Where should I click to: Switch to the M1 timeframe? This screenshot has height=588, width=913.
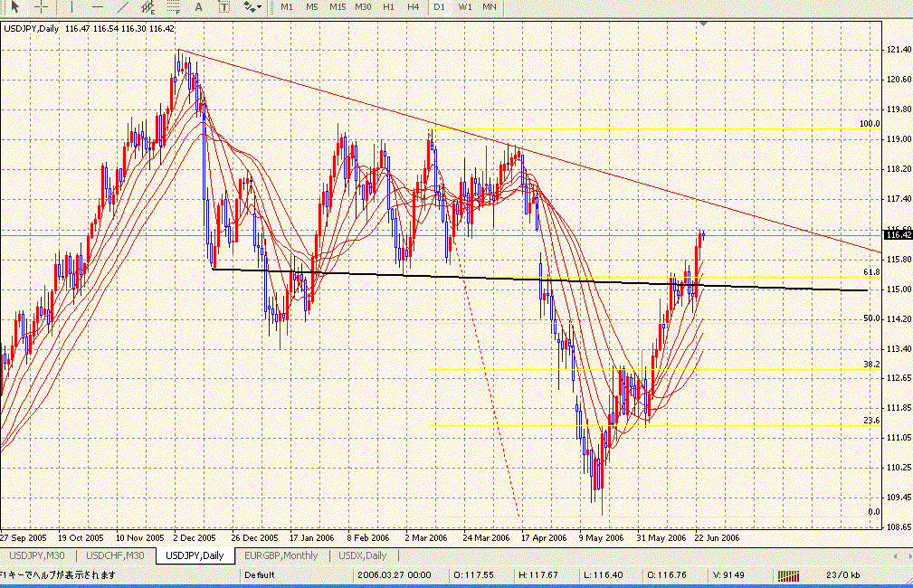[287, 7]
